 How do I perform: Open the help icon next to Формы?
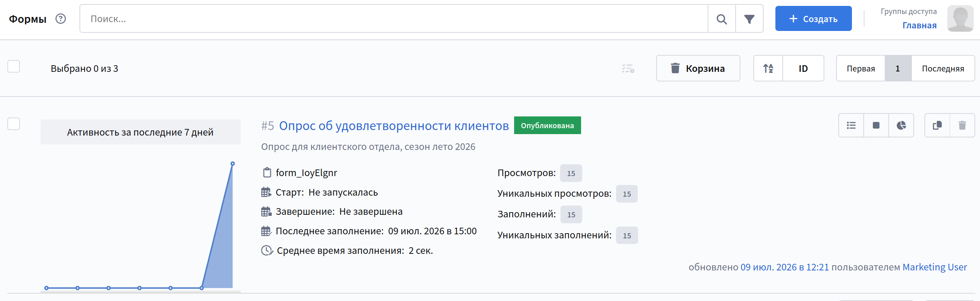pyautogui.click(x=60, y=19)
